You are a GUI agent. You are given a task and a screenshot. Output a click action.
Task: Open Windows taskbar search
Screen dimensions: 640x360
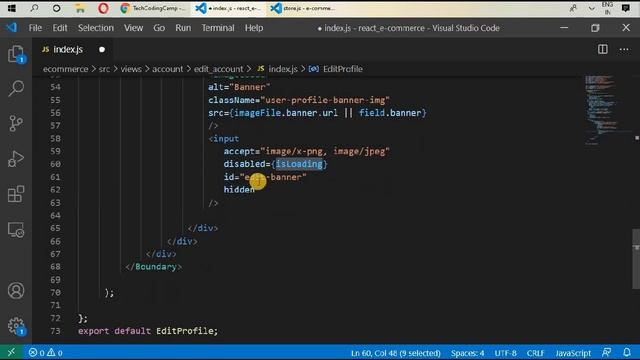[34, 8]
